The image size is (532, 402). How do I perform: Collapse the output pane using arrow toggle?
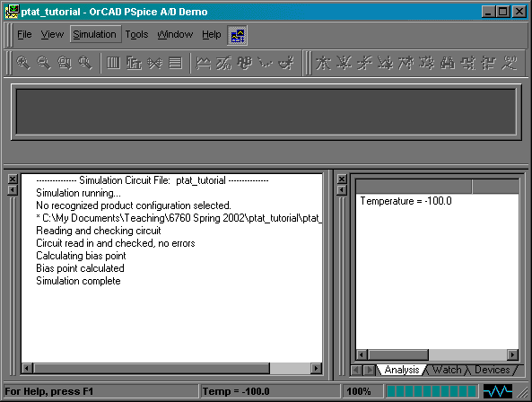click(13, 190)
